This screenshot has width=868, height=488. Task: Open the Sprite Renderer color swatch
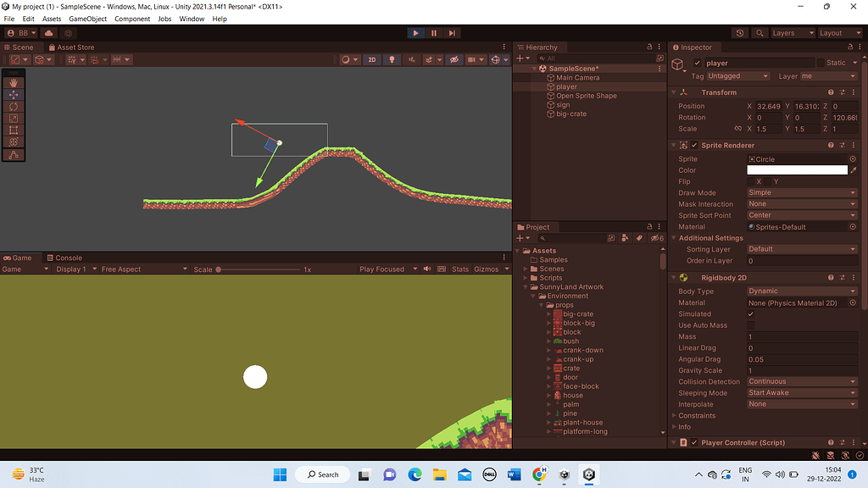tap(797, 169)
